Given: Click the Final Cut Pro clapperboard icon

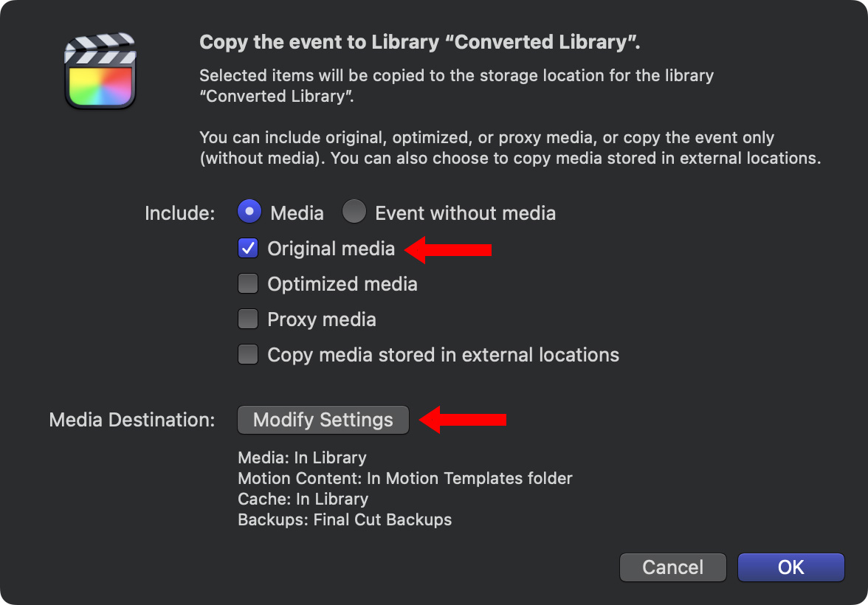Looking at the screenshot, I should tap(100, 72).
